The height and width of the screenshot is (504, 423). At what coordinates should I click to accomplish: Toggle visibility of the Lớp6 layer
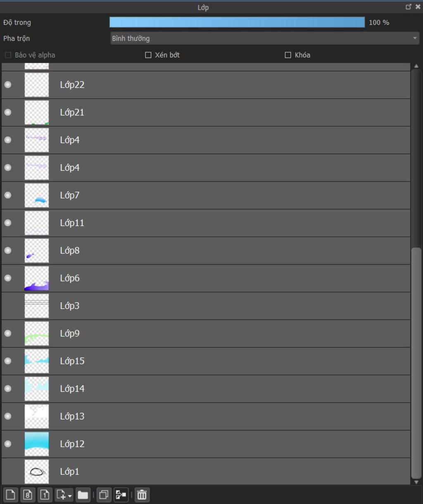coord(8,278)
